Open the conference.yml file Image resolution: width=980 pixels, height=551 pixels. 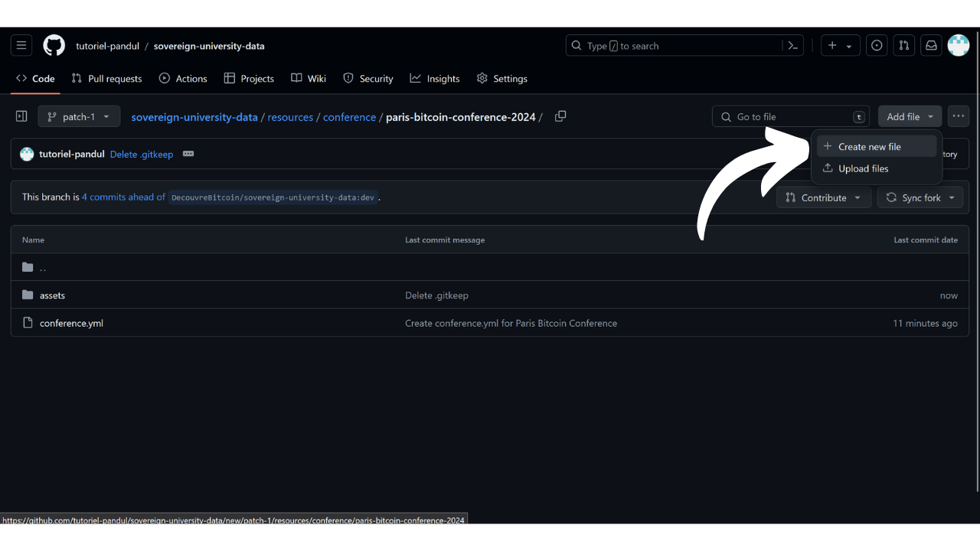71,323
